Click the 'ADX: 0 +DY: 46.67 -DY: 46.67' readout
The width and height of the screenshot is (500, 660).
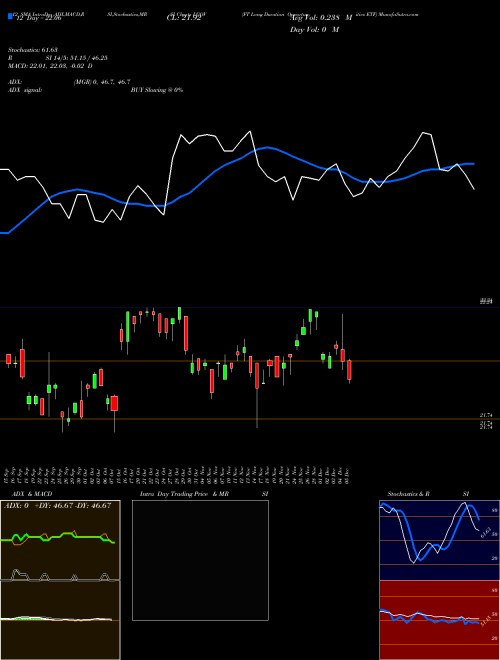point(58,506)
